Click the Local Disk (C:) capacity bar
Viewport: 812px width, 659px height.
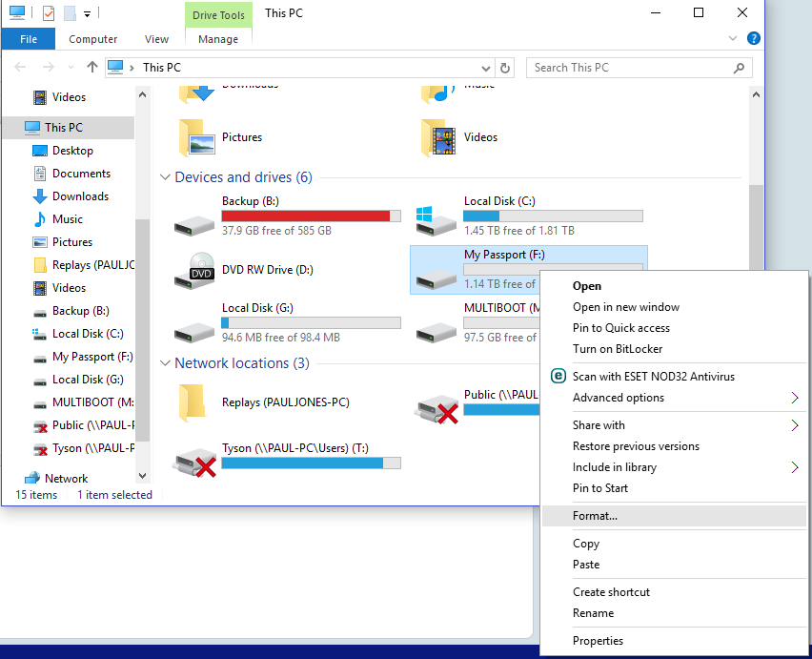pyautogui.click(x=553, y=216)
